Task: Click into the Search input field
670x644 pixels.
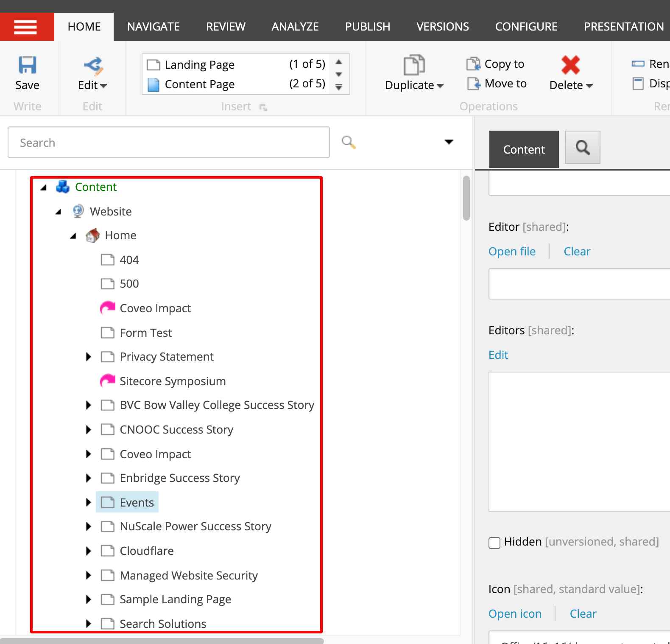Action: pos(169,142)
